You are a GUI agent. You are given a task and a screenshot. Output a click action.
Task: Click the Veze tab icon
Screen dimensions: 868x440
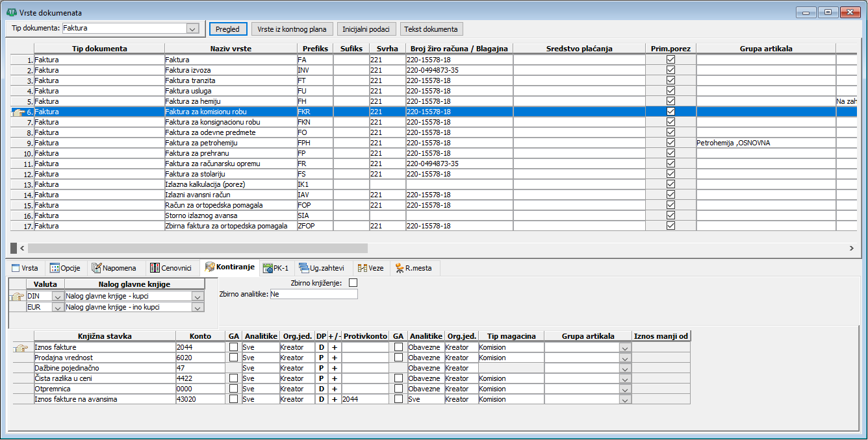tap(363, 268)
